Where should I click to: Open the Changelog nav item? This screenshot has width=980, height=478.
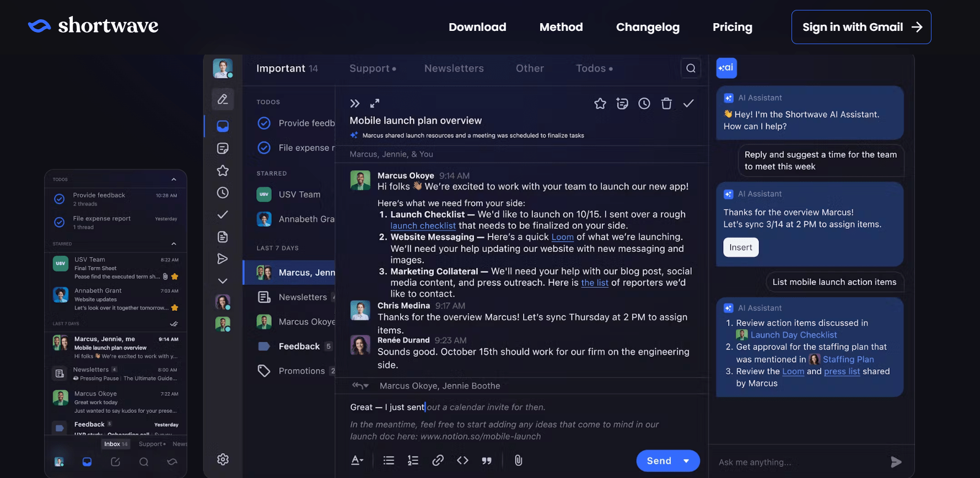click(x=648, y=27)
